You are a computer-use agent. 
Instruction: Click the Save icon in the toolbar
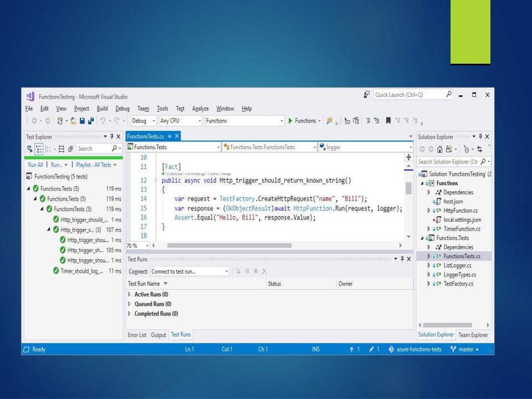(82, 121)
